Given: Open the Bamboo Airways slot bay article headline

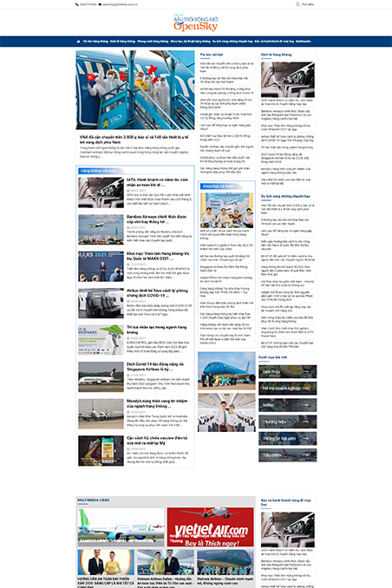Looking at the screenshot, I should (x=156, y=219).
